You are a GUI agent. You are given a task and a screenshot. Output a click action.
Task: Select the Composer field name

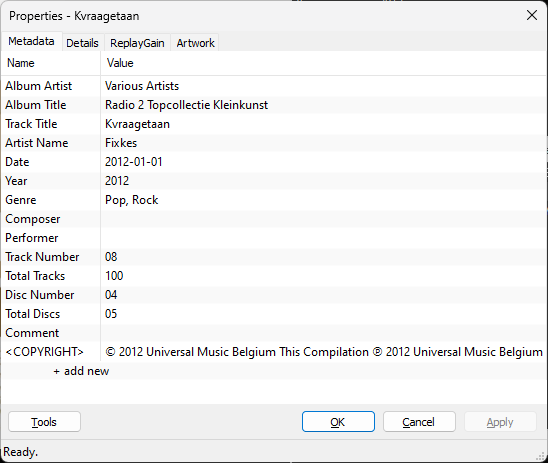pos(33,219)
